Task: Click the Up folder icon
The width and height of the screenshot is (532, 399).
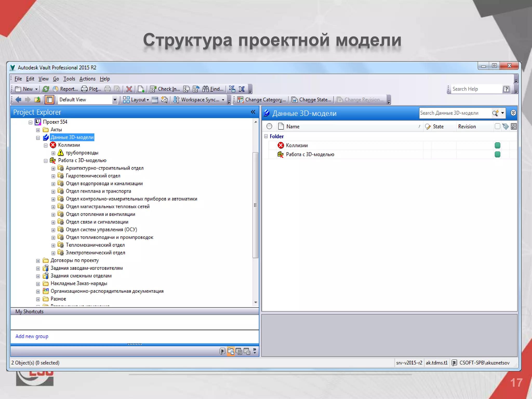Action: pyautogui.click(x=37, y=99)
